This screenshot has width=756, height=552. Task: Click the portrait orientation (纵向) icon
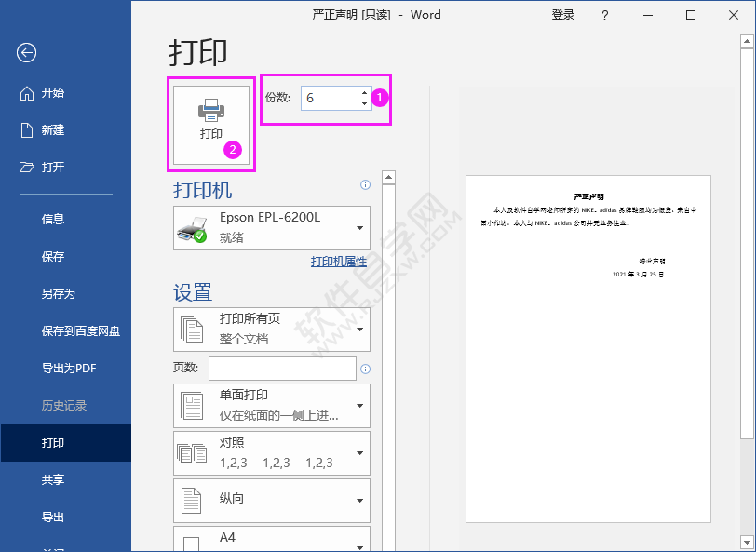(x=194, y=500)
